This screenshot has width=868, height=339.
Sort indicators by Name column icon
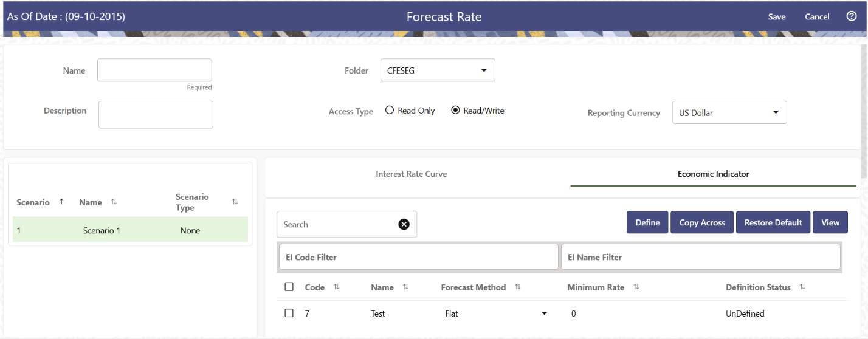point(405,287)
